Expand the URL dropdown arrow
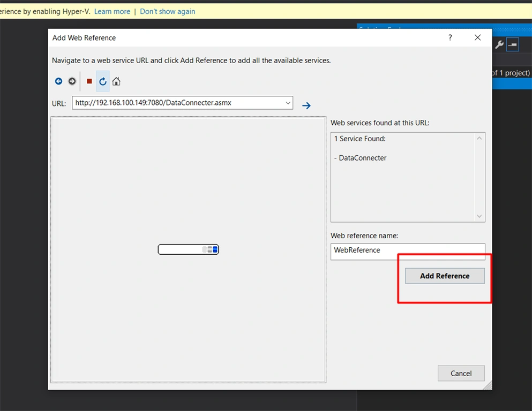 [x=288, y=103]
